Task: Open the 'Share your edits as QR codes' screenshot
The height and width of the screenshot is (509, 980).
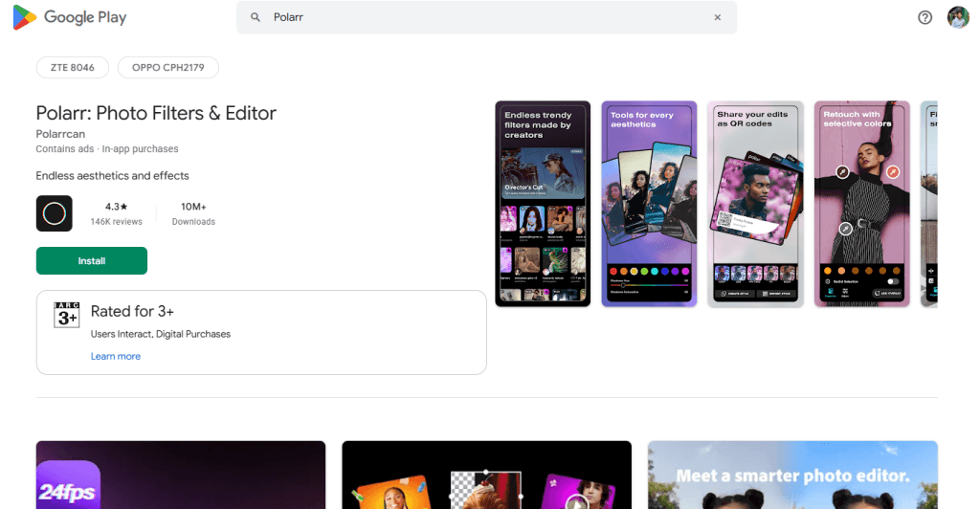Action: (x=755, y=204)
